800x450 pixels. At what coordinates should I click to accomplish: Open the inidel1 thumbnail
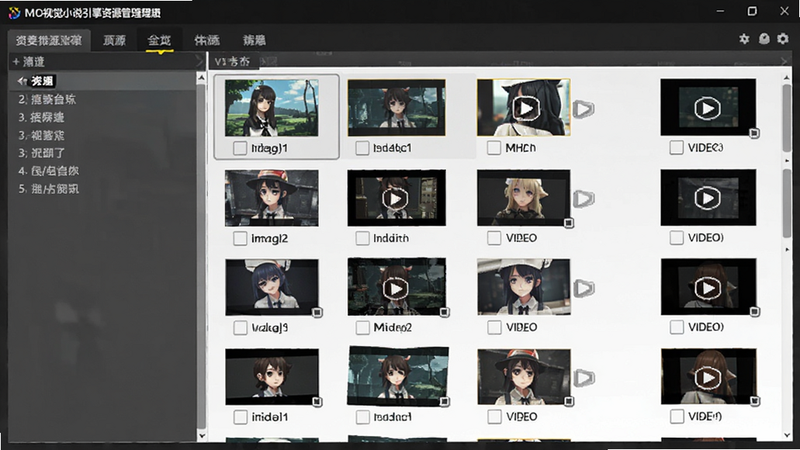click(x=272, y=377)
